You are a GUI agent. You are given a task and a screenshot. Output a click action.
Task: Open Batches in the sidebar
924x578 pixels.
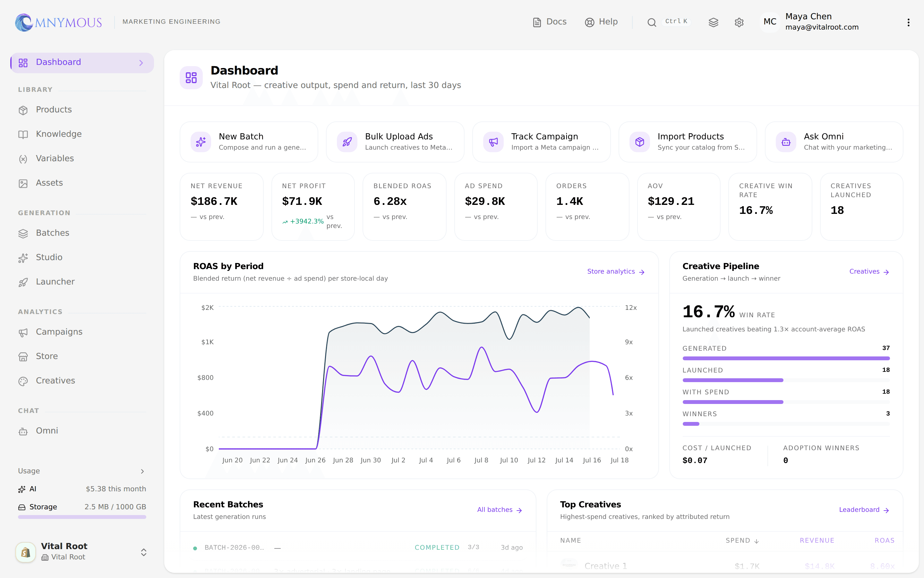point(82,233)
